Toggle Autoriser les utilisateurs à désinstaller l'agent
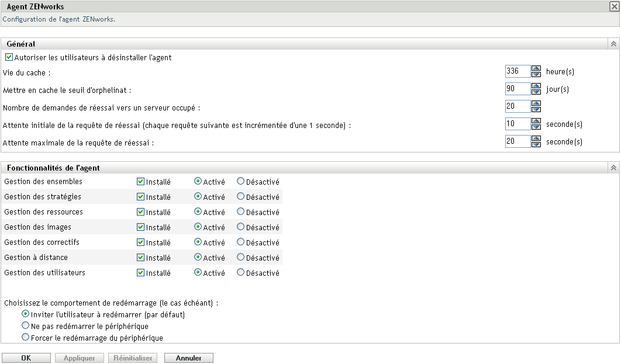Screen dimensions: 621x364 click(9, 57)
